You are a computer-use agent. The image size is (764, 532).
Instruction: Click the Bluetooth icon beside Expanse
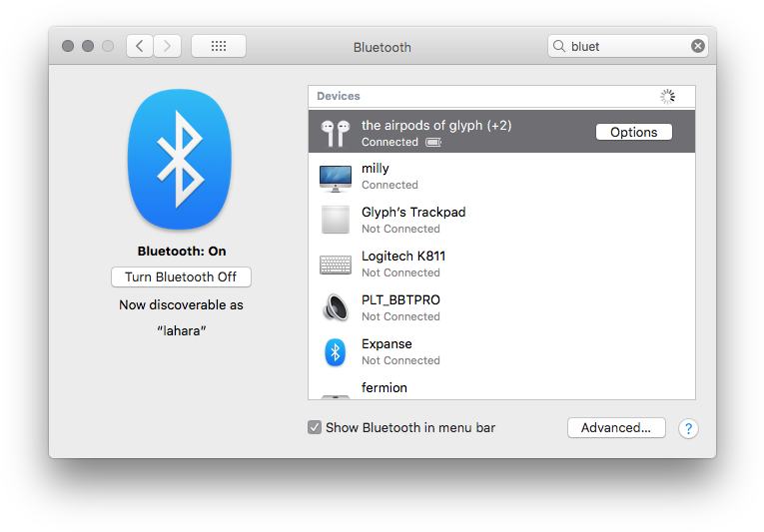point(336,352)
